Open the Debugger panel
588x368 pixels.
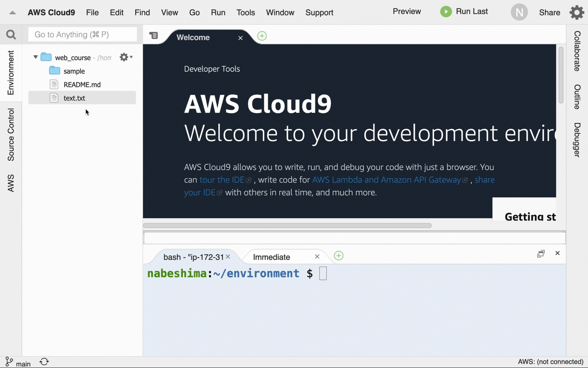[x=577, y=140]
